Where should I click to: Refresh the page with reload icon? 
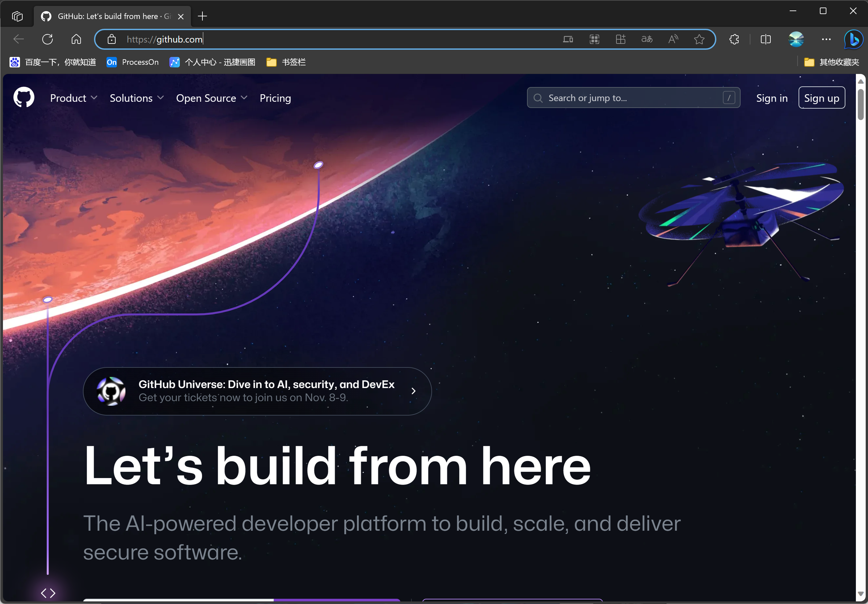pos(47,39)
